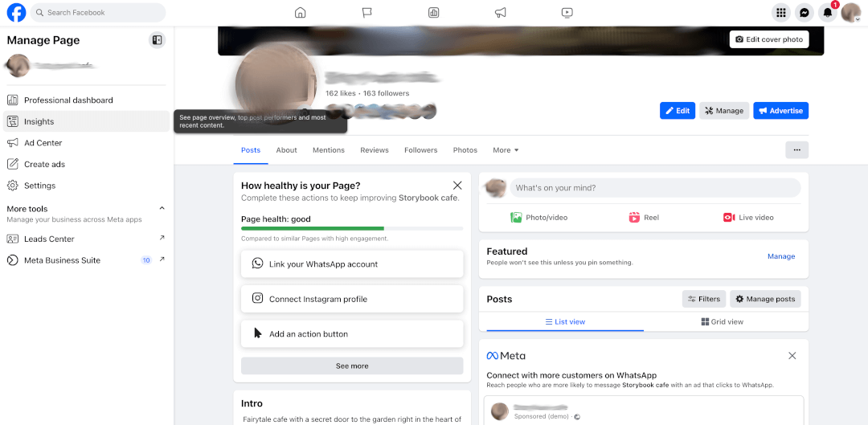Click the 162 likes text
Screen dimensions: 868x425
341,93
